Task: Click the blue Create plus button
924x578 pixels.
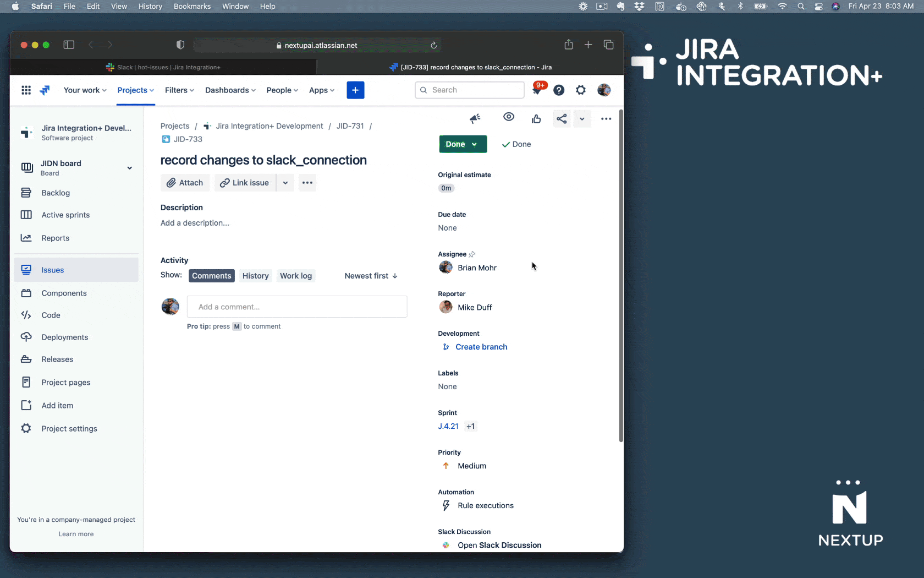Action: click(x=355, y=90)
